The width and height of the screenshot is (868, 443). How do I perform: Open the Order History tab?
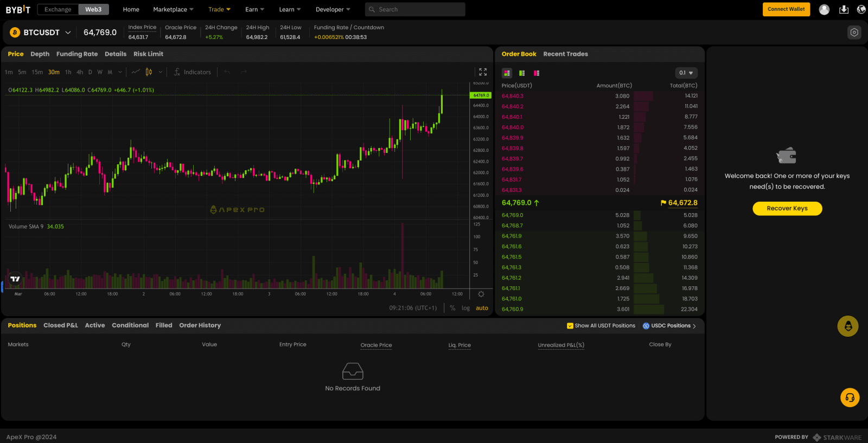pyautogui.click(x=200, y=325)
